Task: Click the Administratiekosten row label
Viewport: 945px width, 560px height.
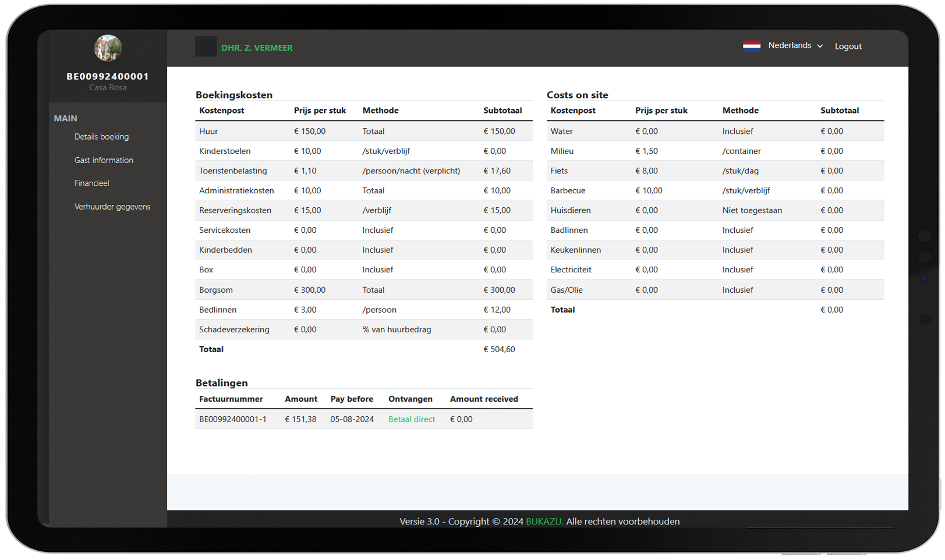Action: pyautogui.click(x=236, y=190)
